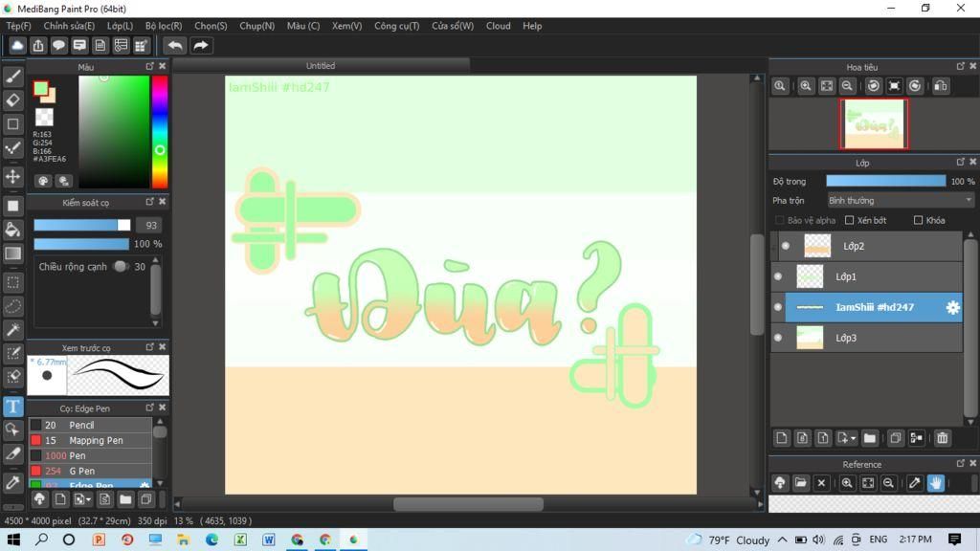Viewport: 980px width, 551px height.
Task: Open the Pha trộn blend mode dropdown
Action: click(900, 201)
